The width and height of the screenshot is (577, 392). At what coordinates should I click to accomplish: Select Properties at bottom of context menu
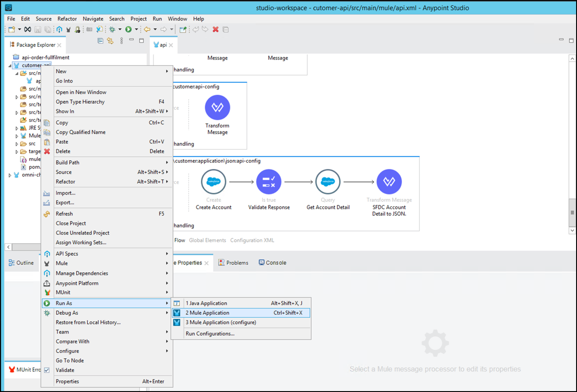point(107,381)
